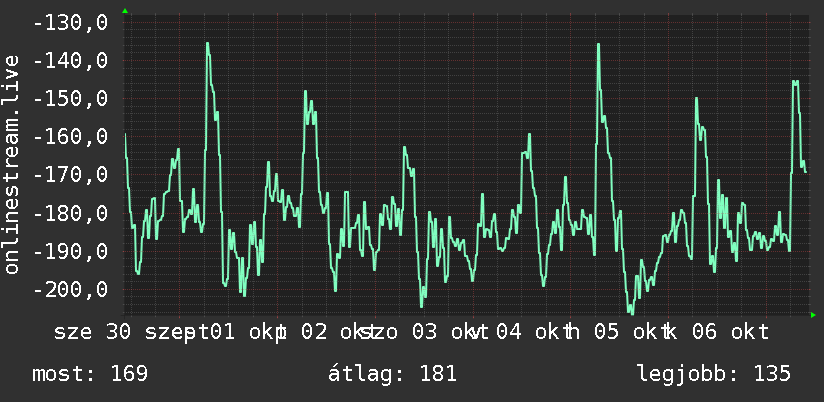Click the '05 okt' x-axis date label
824x402 pixels.
[x=632, y=333]
